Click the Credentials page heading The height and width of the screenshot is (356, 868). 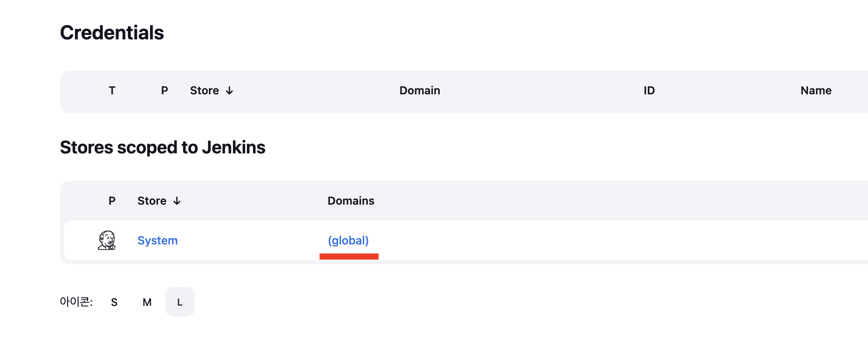pos(112,33)
